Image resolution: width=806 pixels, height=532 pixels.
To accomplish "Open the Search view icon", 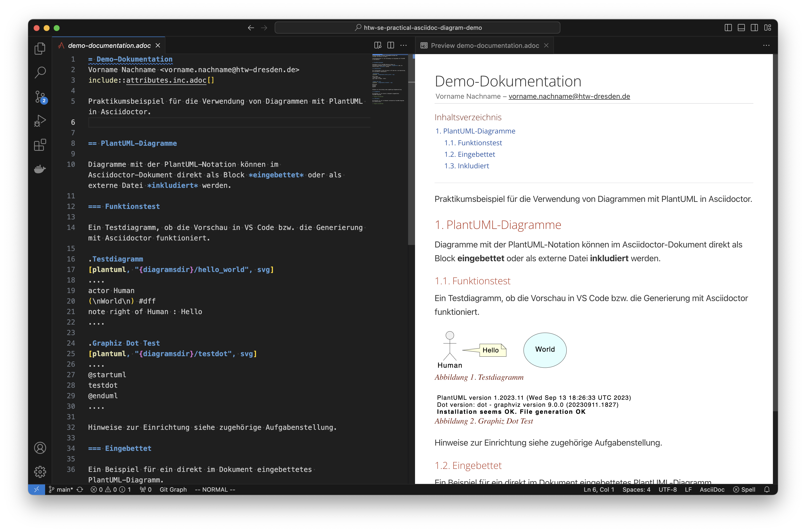I will tap(40, 72).
